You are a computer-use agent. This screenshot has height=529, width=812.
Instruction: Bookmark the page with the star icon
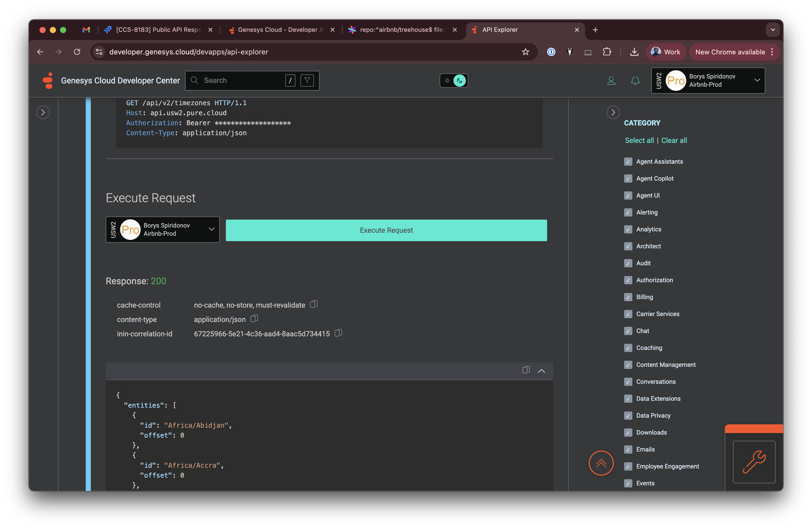[x=525, y=52]
